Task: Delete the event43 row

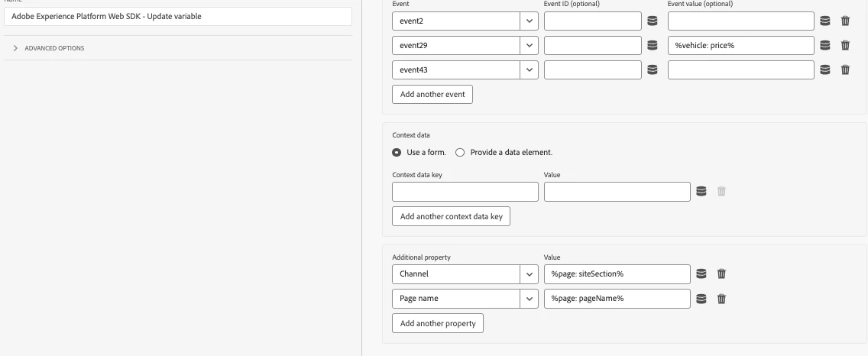Action: click(845, 70)
